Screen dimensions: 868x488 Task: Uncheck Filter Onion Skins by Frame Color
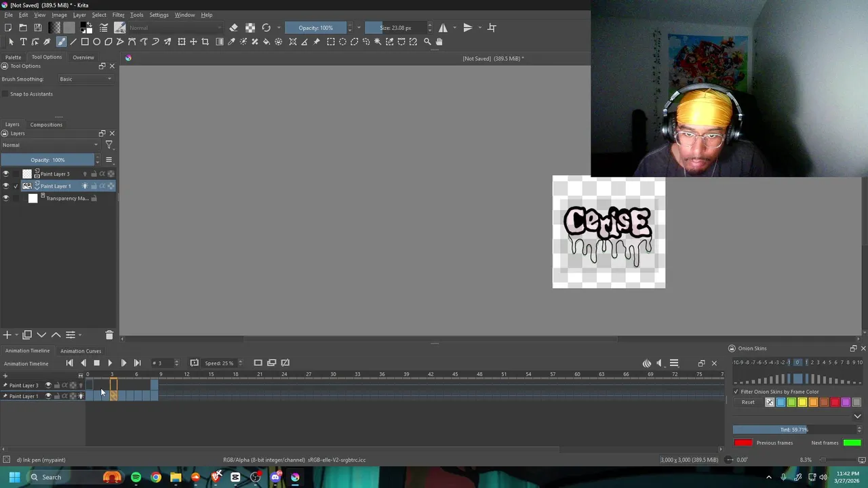click(x=736, y=392)
